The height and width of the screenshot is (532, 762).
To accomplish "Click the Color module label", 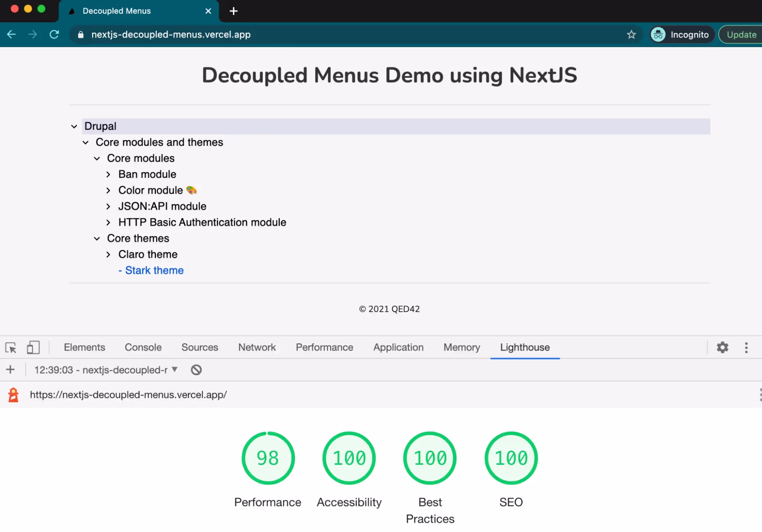I will [x=151, y=191].
